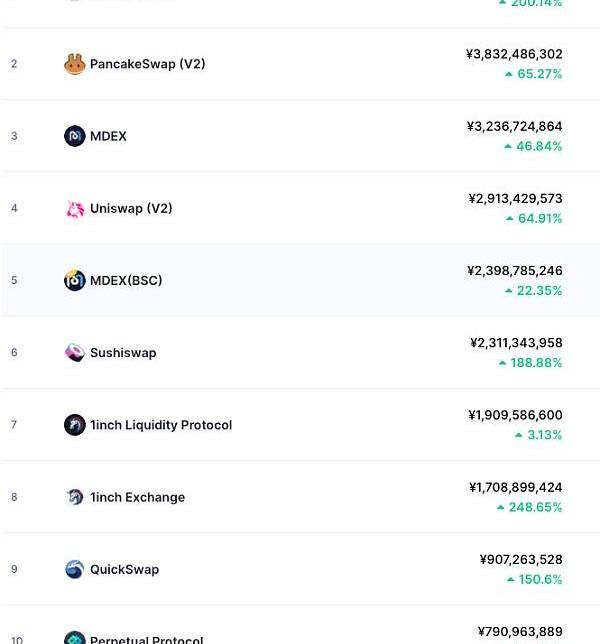
Task: Open 1inch Liquidity Protocol page
Action: click(161, 425)
